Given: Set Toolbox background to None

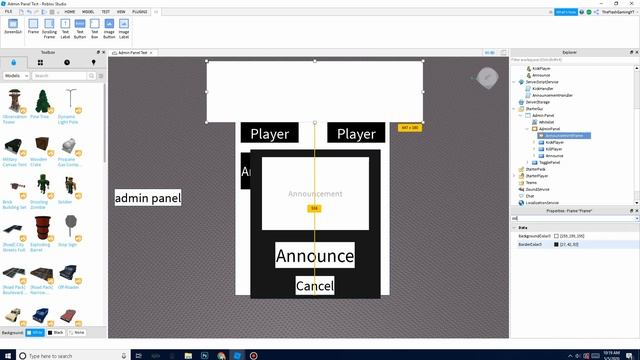Looking at the screenshot, I should coord(76,333).
